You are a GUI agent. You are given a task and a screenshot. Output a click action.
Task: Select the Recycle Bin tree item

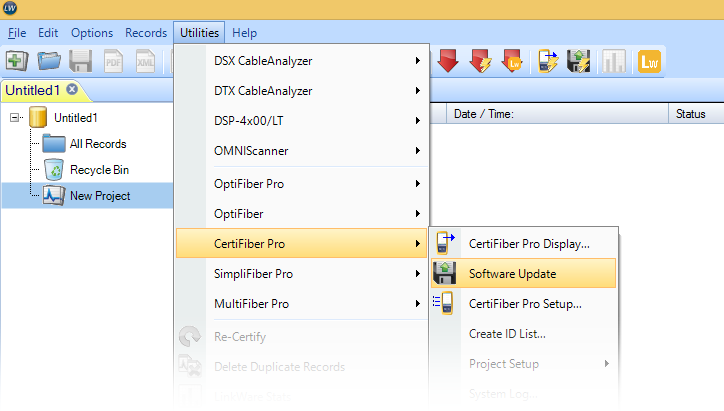[98, 170]
